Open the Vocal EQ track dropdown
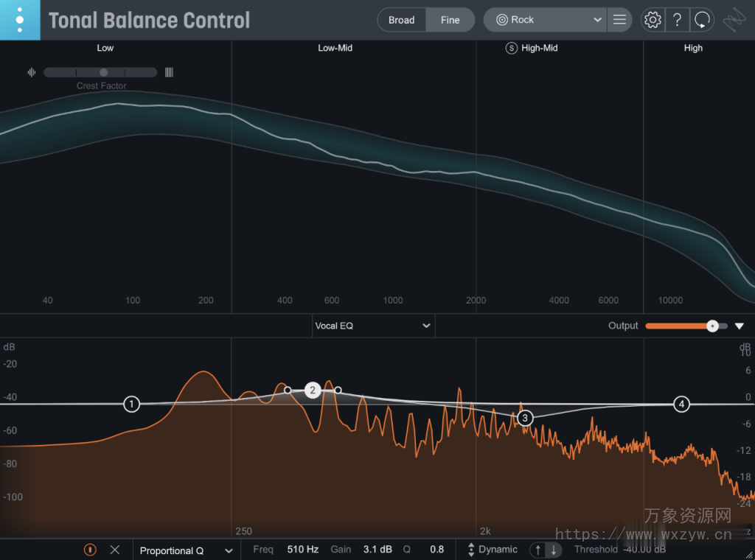This screenshot has width=755, height=560. coord(372,326)
